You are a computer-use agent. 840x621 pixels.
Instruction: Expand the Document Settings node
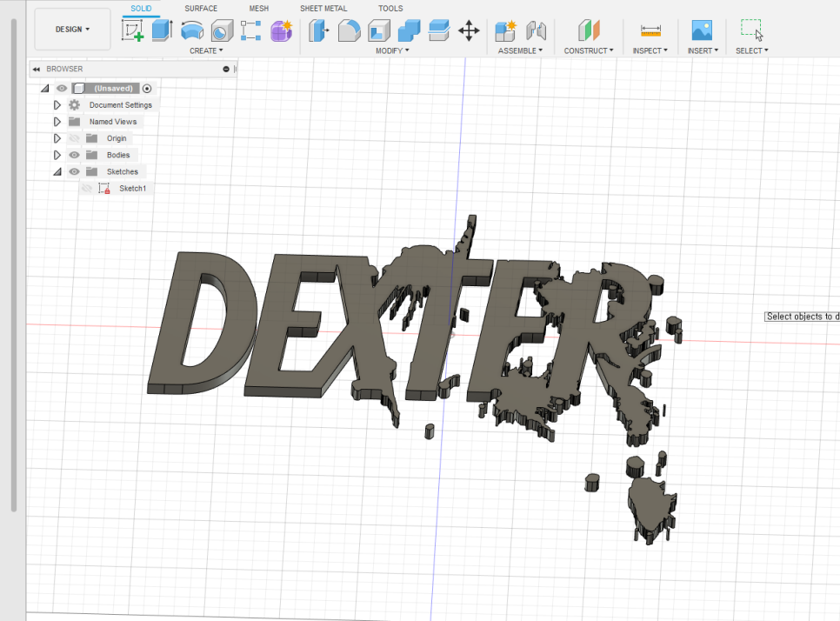coord(57,105)
